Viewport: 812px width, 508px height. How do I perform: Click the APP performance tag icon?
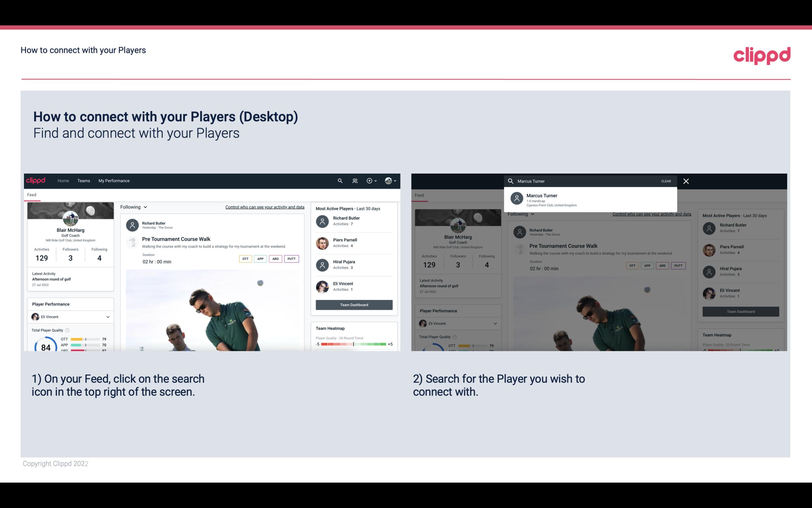tap(259, 259)
